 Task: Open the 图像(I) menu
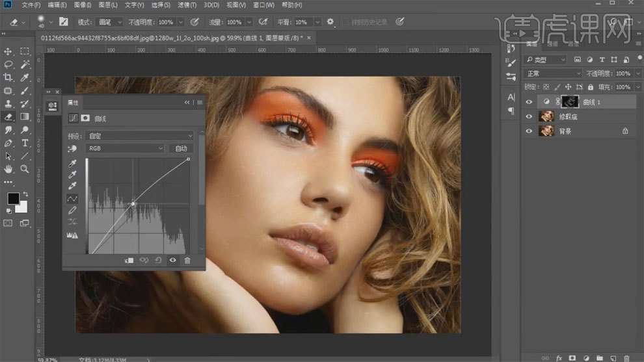(83, 5)
